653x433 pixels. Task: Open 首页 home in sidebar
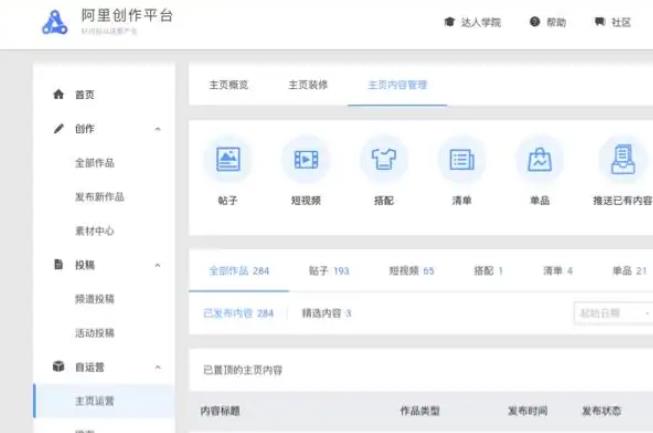pos(84,95)
